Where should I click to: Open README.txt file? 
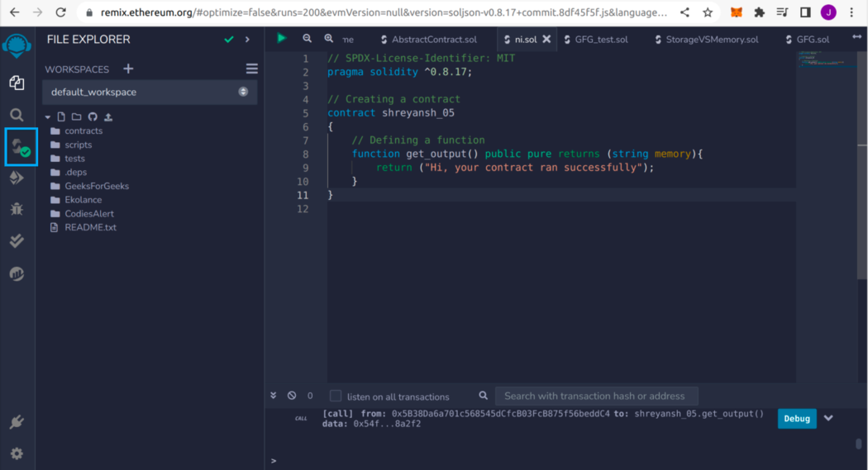[90, 227]
